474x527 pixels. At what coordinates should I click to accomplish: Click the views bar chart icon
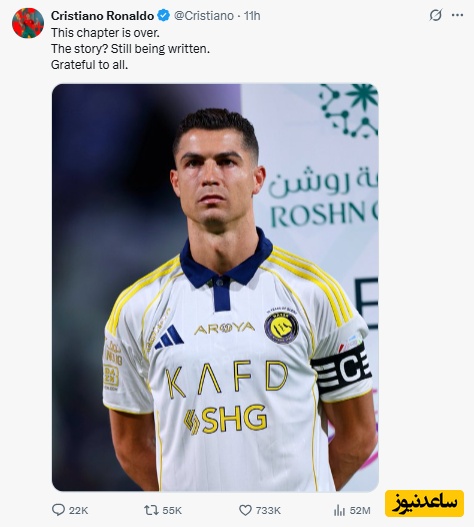(x=339, y=511)
